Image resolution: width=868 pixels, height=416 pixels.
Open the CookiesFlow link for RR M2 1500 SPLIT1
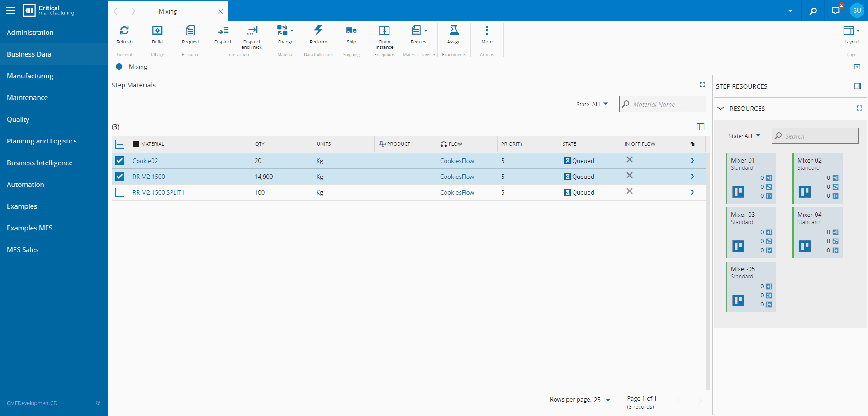point(457,192)
